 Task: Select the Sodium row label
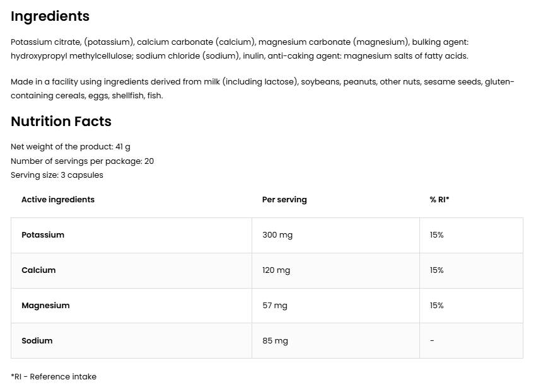(37, 341)
